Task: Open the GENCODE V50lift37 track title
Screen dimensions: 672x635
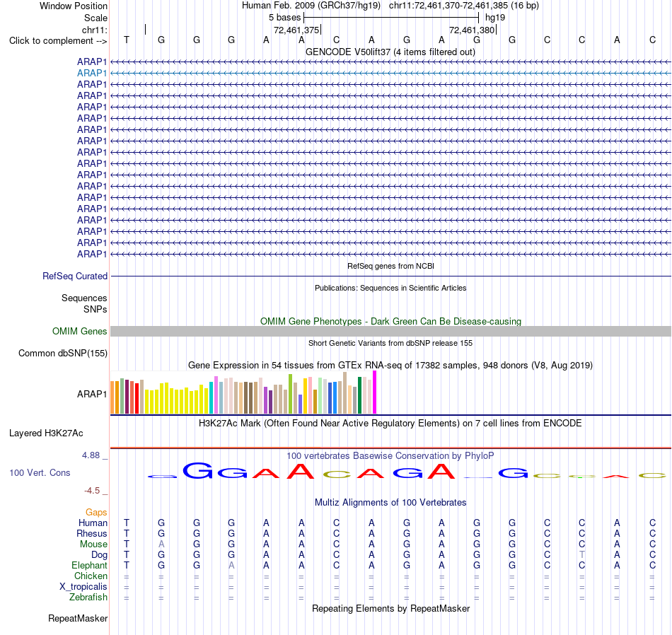Action: tap(390, 52)
